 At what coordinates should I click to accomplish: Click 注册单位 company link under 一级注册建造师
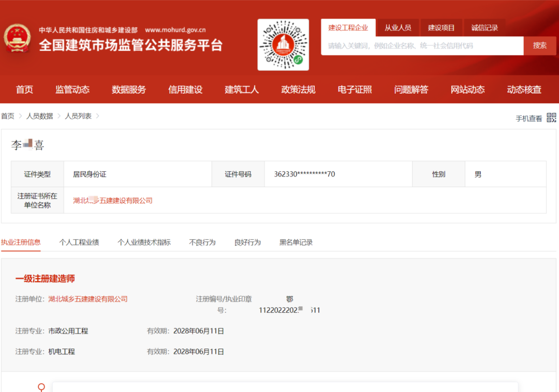(88, 299)
